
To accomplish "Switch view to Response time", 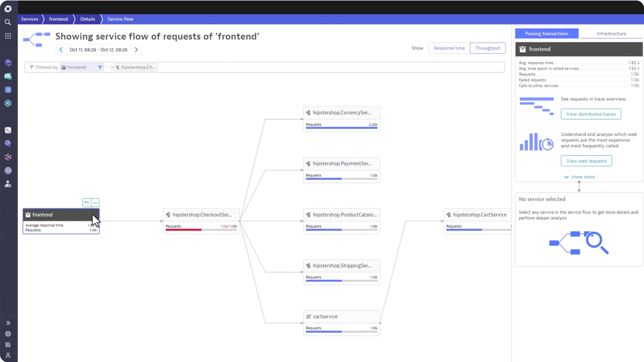I will tap(449, 48).
